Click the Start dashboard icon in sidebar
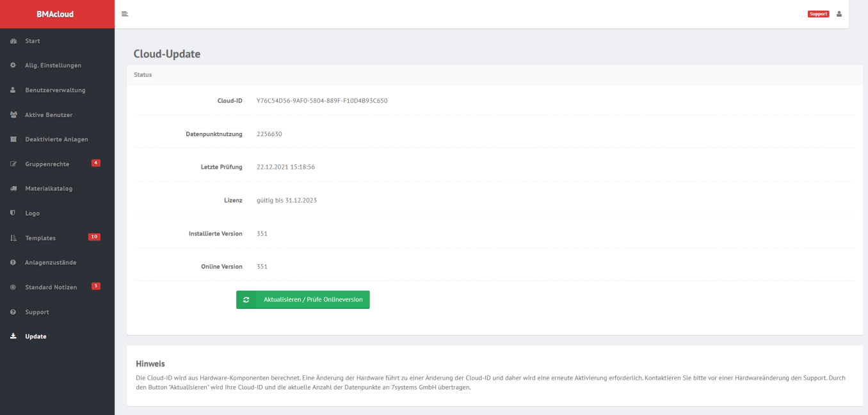The height and width of the screenshot is (415, 868). click(x=13, y=41)
